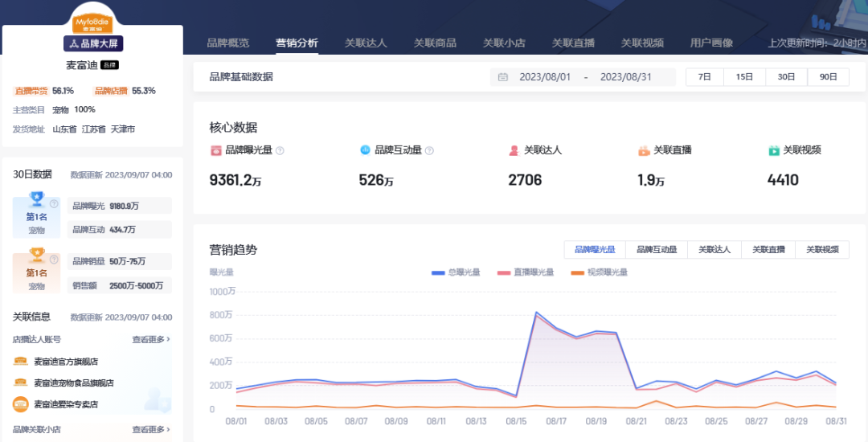Switch to the 品牌概览 tab
Viewport: 868px width, 442px height.
pyautogui.click(x=228, y=43)
